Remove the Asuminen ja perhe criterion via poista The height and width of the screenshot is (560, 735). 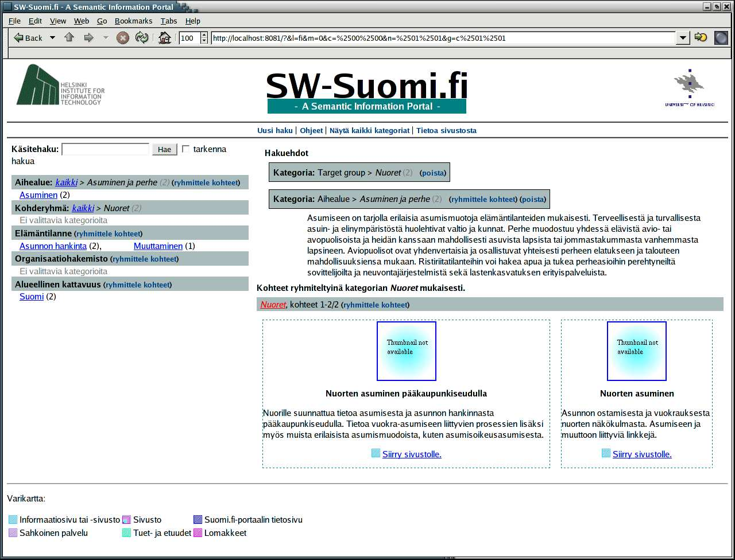tap(533, 199)
